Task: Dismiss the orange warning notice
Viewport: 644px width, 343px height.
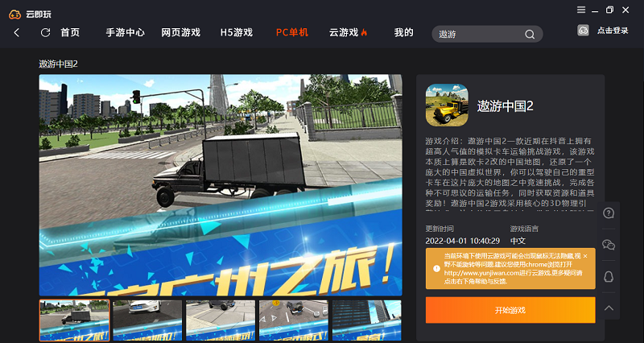Action: pyautogui.click(x=585, y=256)
